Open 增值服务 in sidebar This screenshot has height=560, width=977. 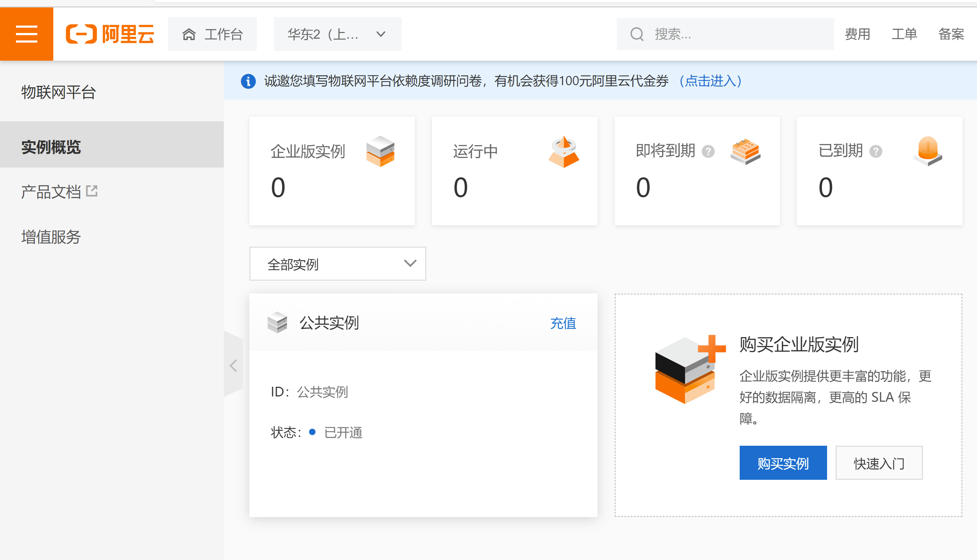point(51,237)
